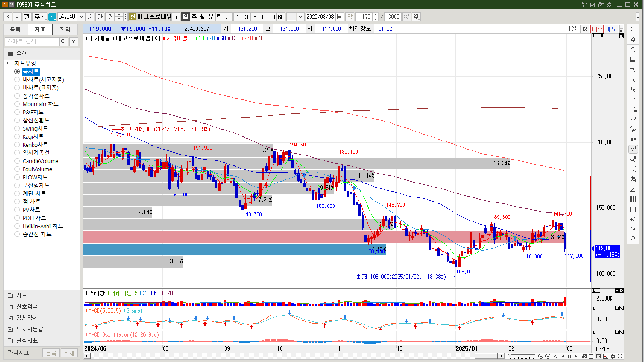Click inside the 스마트 검색 input field
644x362 pixels.
(x=32, y=42)
